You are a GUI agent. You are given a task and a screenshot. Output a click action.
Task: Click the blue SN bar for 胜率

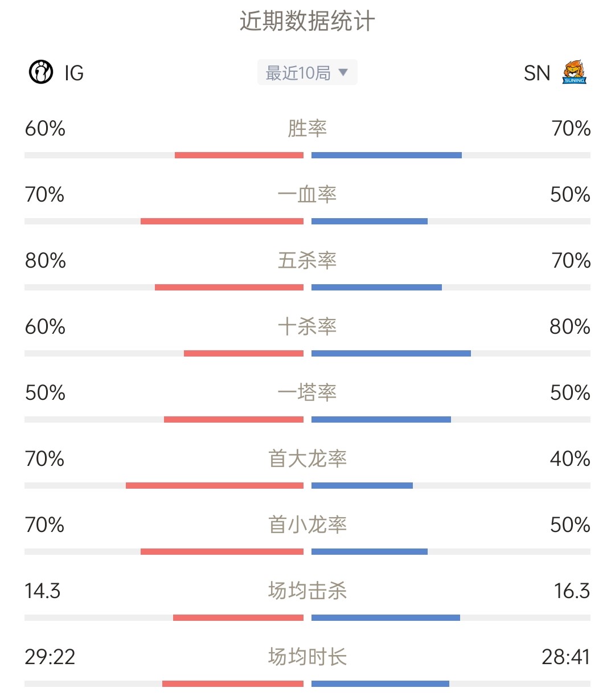(x=387, y=155)
